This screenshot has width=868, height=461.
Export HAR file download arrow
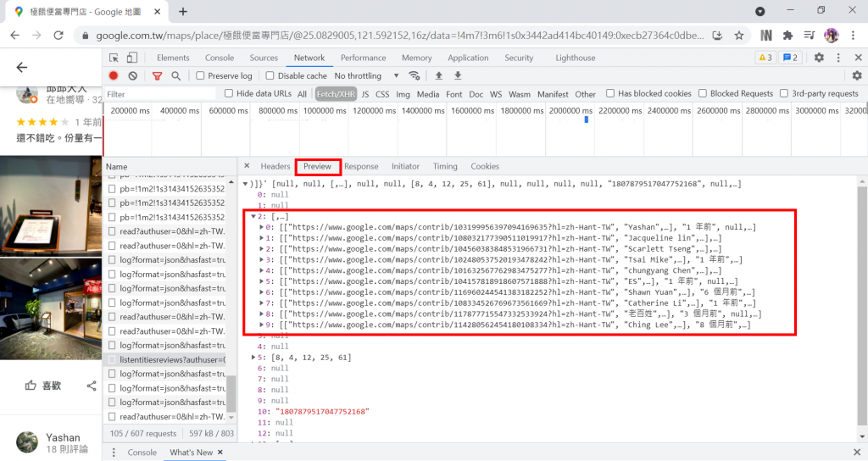pyautogui.click(x=458, y=75)
